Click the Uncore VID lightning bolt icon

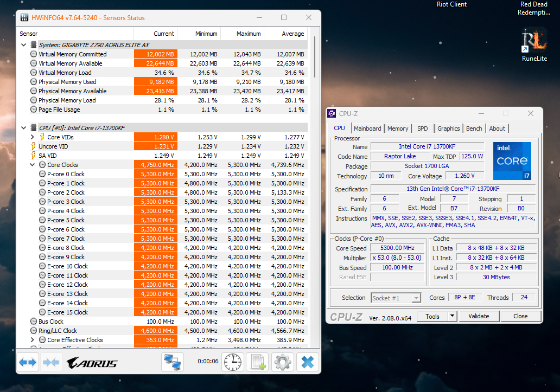pyautogui.click(x=34, y=146)
